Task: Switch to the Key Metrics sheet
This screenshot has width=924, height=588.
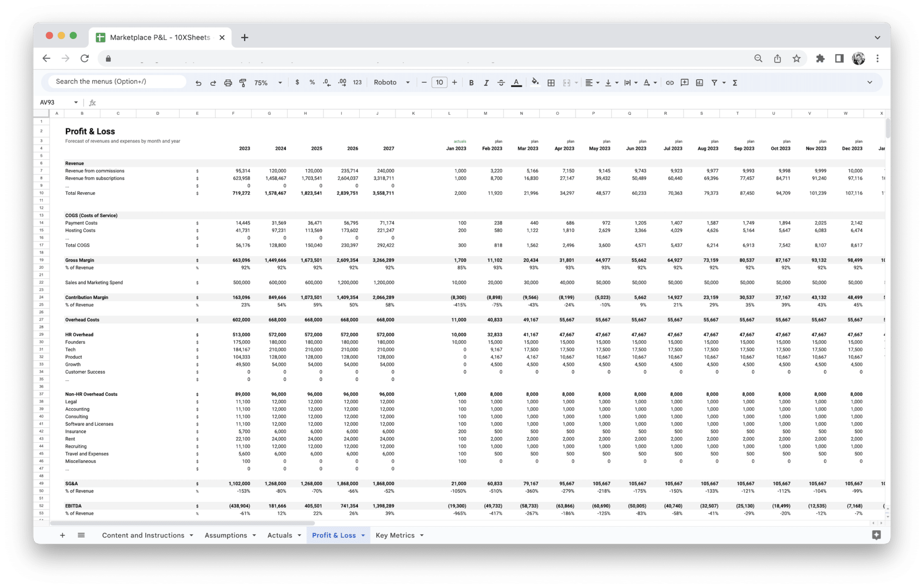Action: click(x=396, y=535)
